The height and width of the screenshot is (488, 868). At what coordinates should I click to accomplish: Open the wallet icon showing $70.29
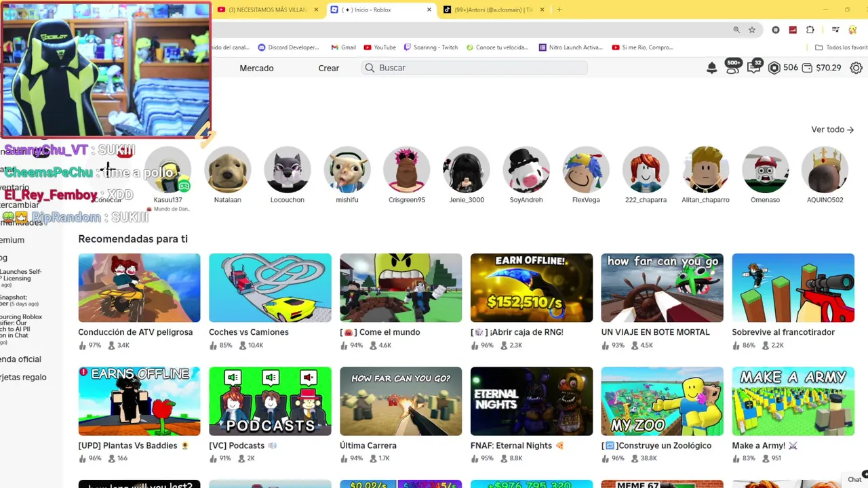[x=807, y=68]
